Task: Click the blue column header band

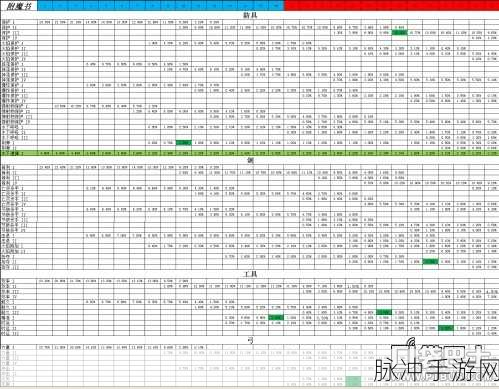Action: click(x=161, y=5)
